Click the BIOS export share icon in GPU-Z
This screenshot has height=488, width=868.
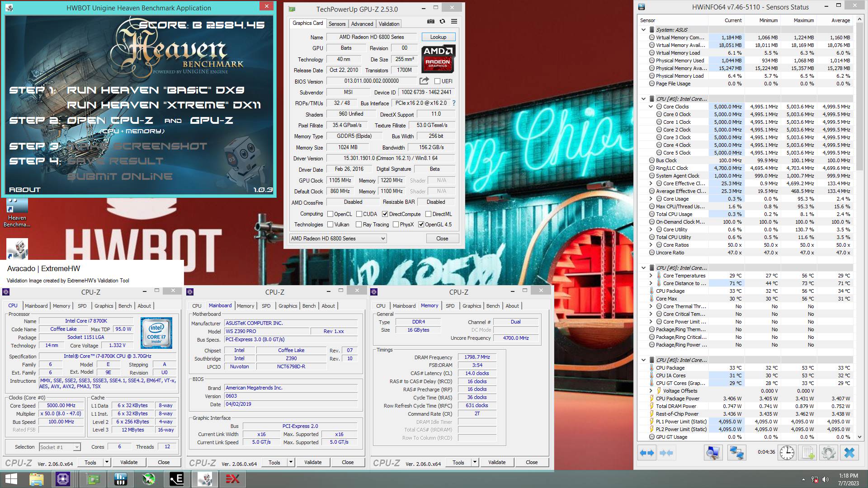coord(424,81)
